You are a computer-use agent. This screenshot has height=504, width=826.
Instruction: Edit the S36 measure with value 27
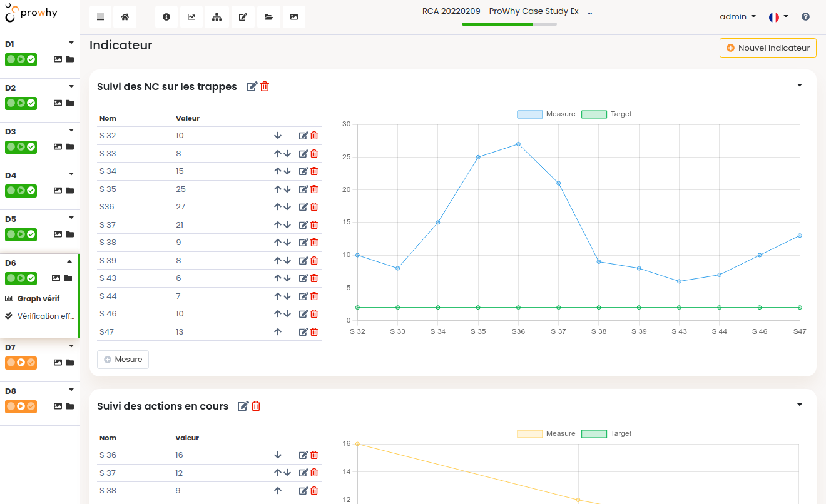point(303,207)
